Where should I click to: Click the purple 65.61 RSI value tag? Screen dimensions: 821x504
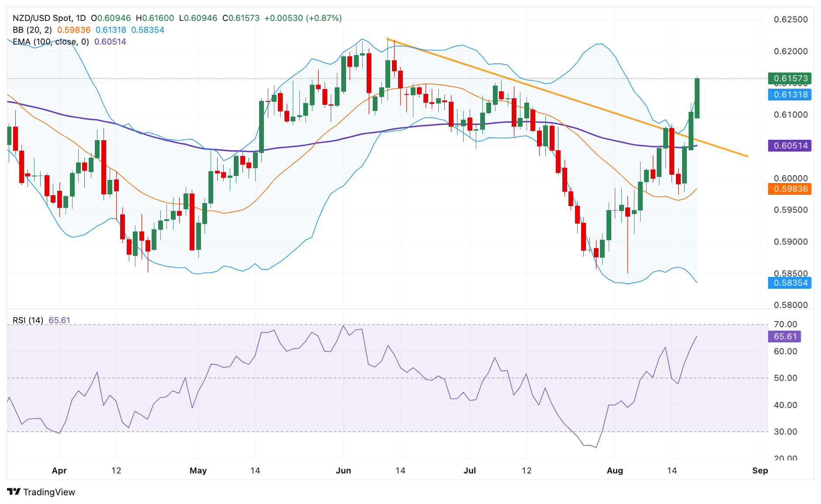tap(784, 337)
